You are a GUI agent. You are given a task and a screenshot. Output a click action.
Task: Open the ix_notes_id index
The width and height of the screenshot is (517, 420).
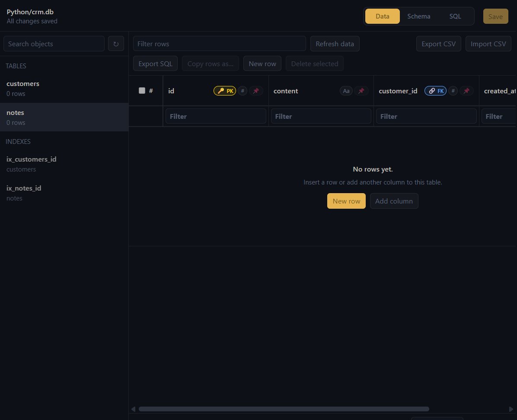pyautogui.click(x=64, y=193)
